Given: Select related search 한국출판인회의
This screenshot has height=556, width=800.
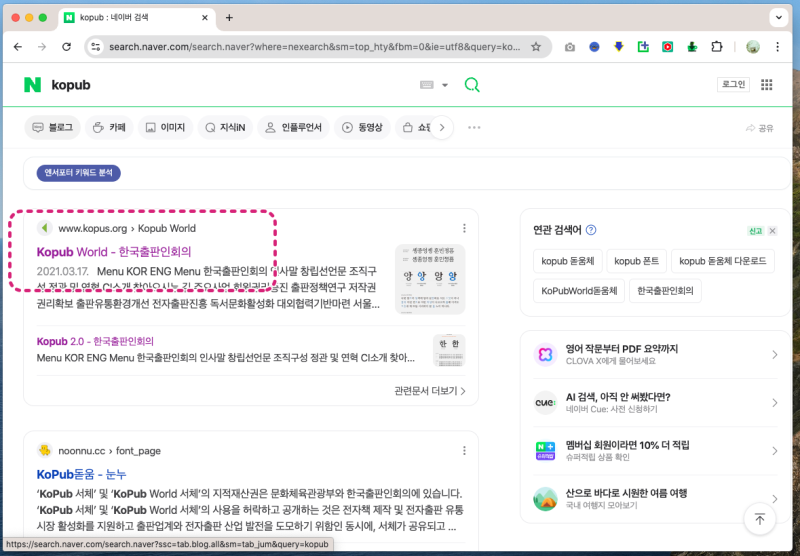Looking at the screenshot, I should pyautogui.click(x=665, y=291).
